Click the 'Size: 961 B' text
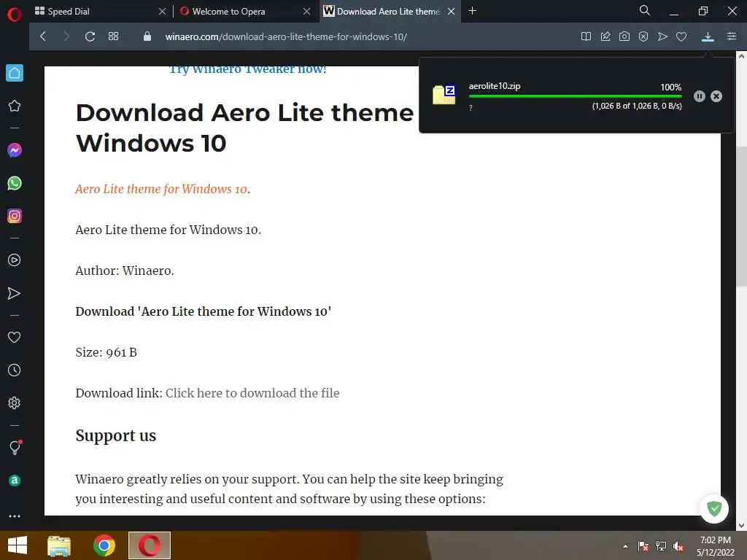747x560 pixels. click(107, 352)
